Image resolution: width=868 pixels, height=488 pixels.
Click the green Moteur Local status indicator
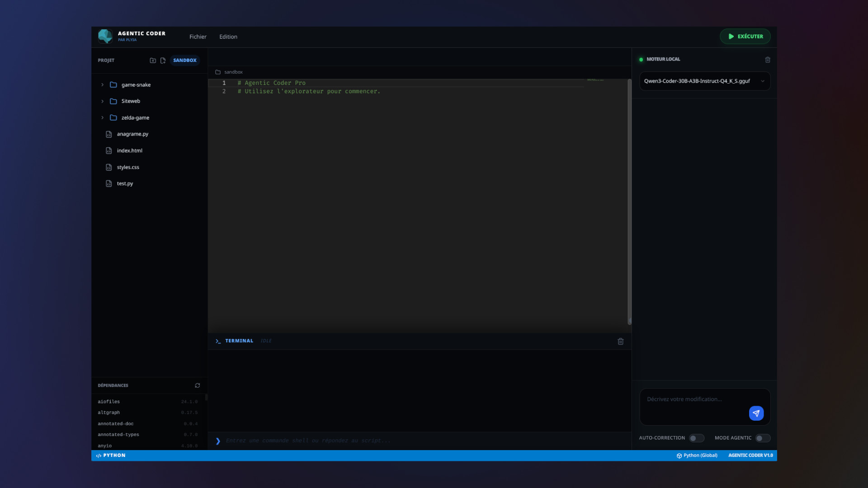pyautogui.click(x=641, y=59)
